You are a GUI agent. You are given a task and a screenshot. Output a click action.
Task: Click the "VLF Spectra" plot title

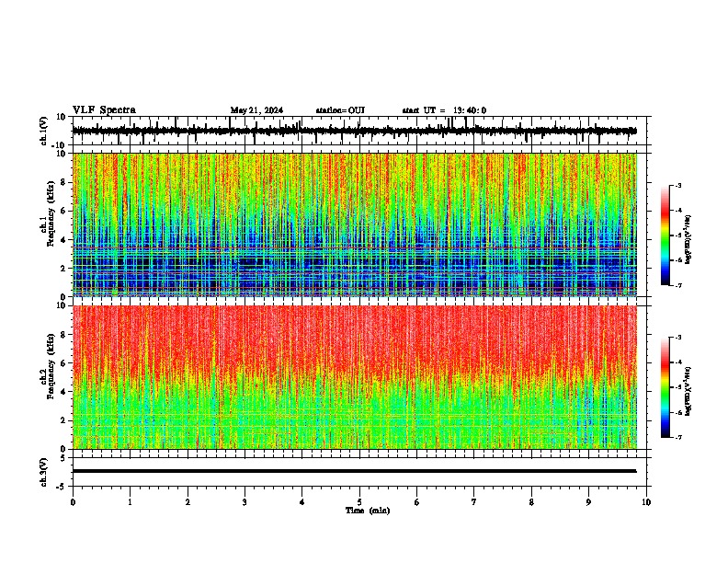104,110
